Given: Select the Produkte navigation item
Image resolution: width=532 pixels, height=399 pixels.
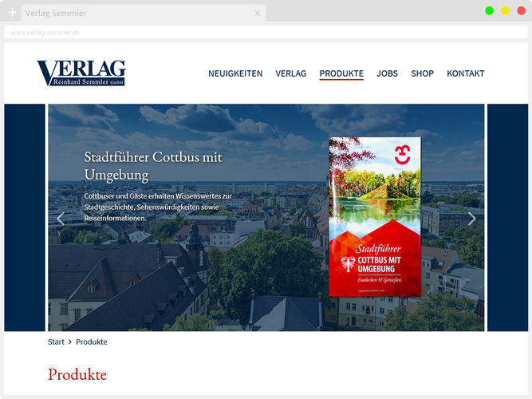Looking at the screenshot, I should pyautogui.click(x=341, y=73).
